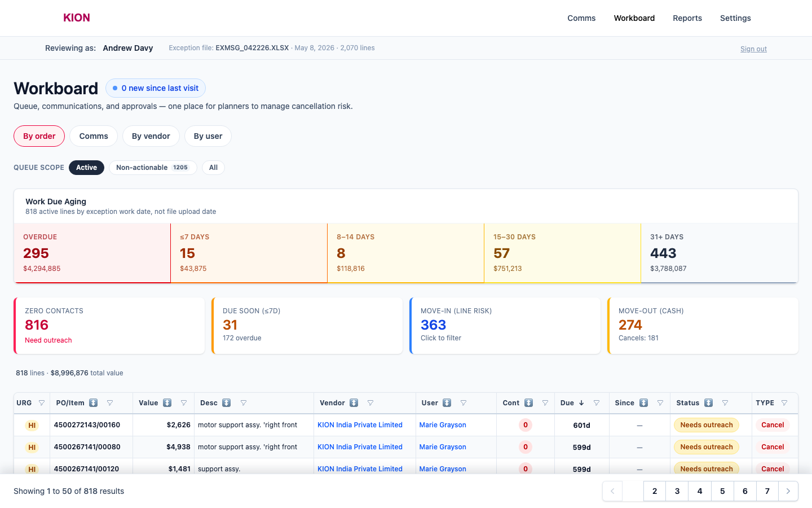Image resolution: width=812 pixels, height=508 pixels.
Task: Open Workboard in top navigation
Action: pyautogui.click(x=634, y=18)
